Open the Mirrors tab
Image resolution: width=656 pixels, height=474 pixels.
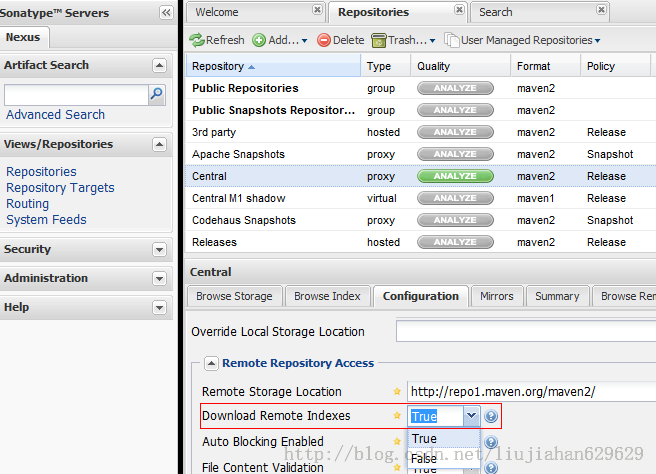coord(497,296)
